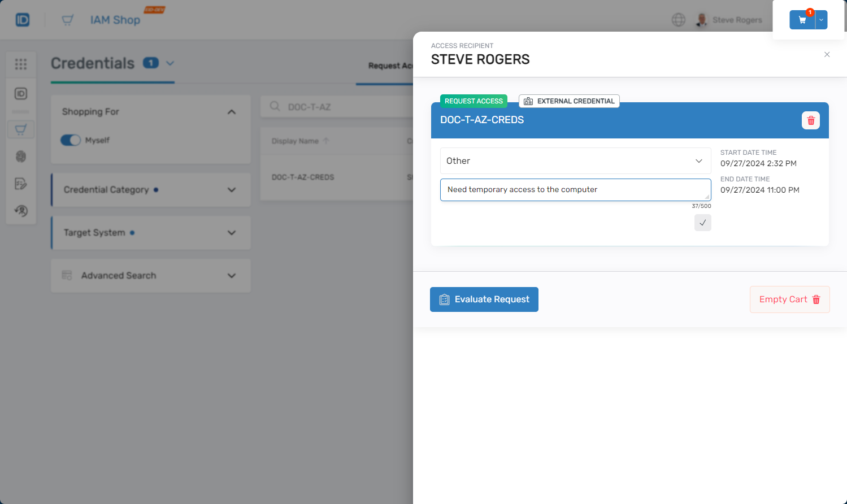The height and width of the screenshot is (504, 847).
Task: Switch to the Request Access tab
Action: pos(390,66)
